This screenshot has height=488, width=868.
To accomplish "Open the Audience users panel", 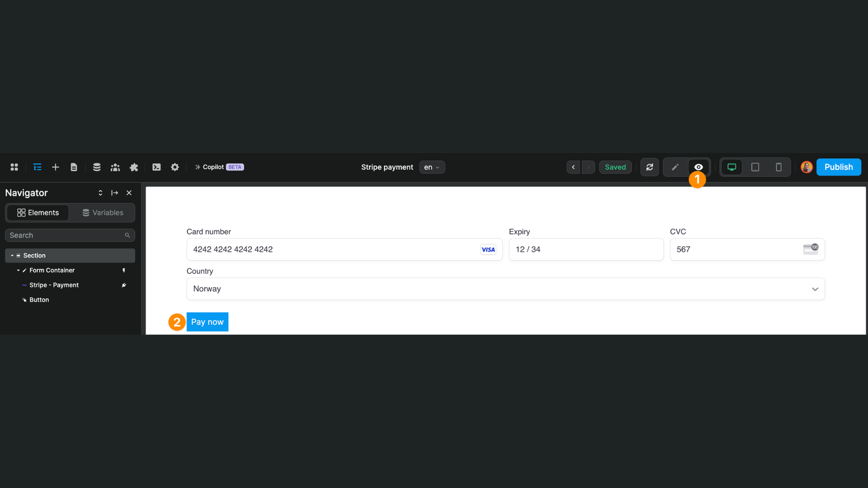I will coord(115,167).
